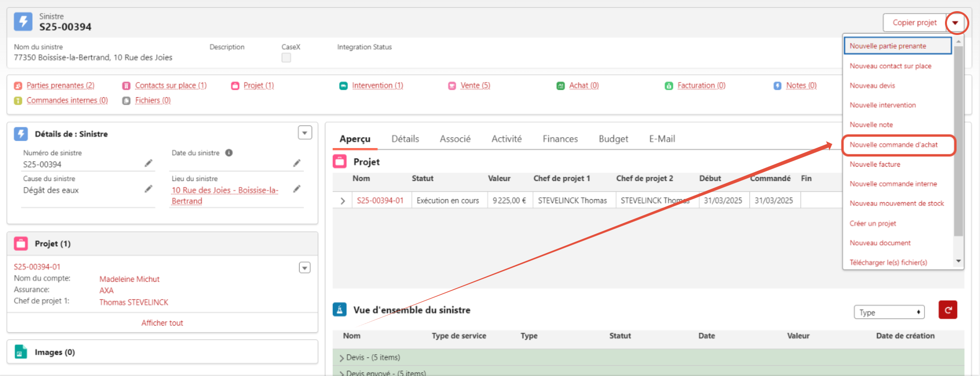Open the 10 Rue des Joies address link

click(225, 195)
